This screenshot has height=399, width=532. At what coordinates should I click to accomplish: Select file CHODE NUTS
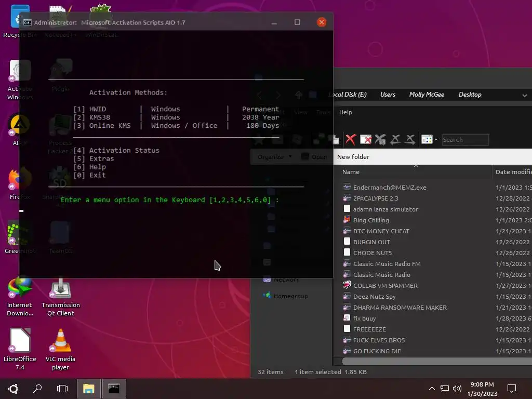click(x=372, y=253)
